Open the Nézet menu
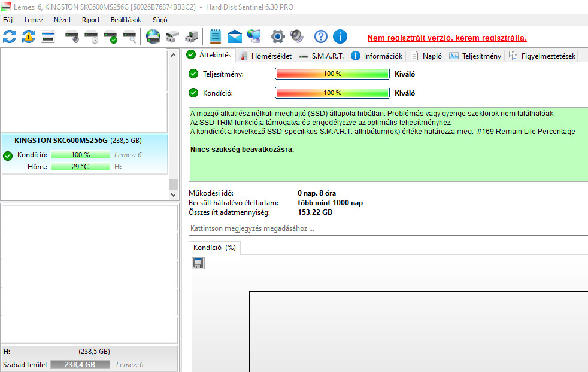Viewport: 588px width, 372px height. point(62,20)
